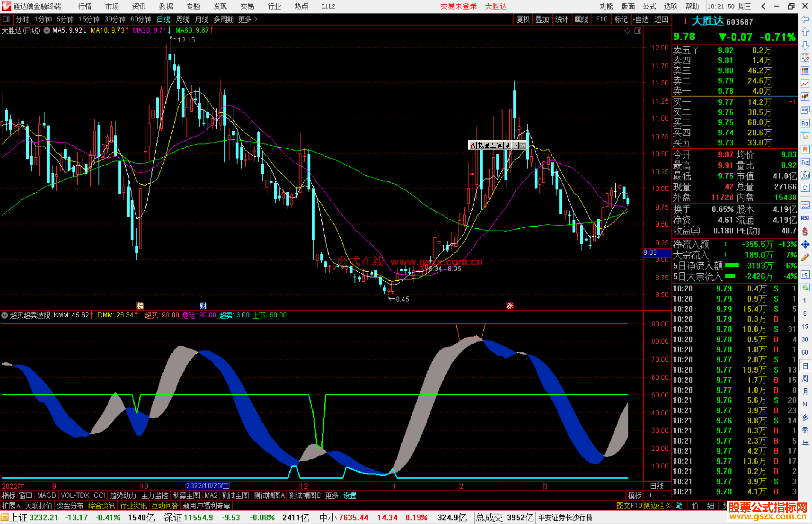Open the 公式 menu
The height and width of the screenshot is (524, 812).
[x=649, y=6]
